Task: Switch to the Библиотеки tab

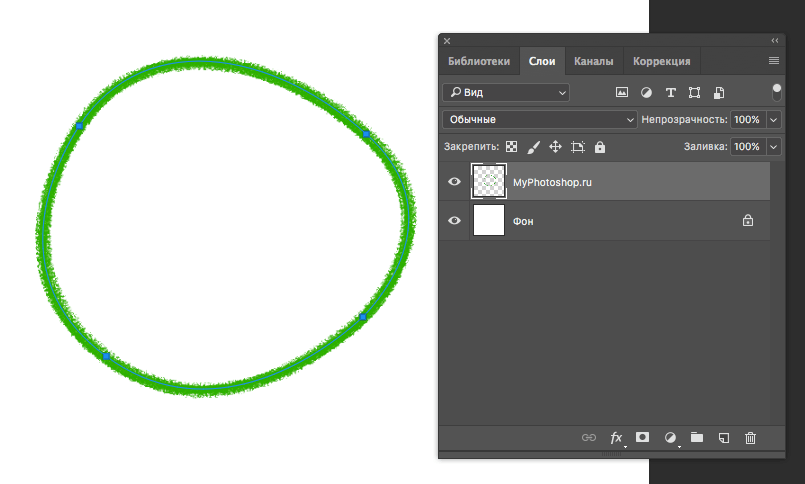Action: click(x=479, y=61)
